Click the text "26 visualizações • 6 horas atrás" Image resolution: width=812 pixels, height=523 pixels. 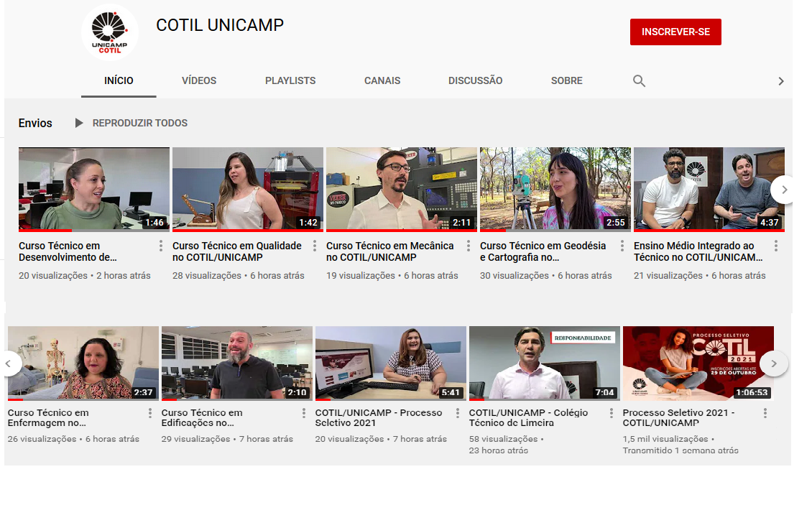[73, 439]
